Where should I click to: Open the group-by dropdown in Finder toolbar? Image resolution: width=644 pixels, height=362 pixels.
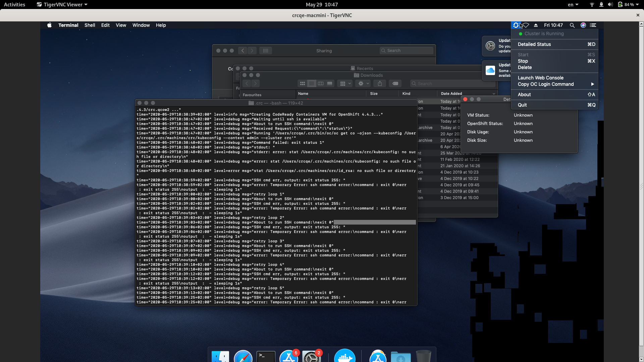tap(344, 83)
